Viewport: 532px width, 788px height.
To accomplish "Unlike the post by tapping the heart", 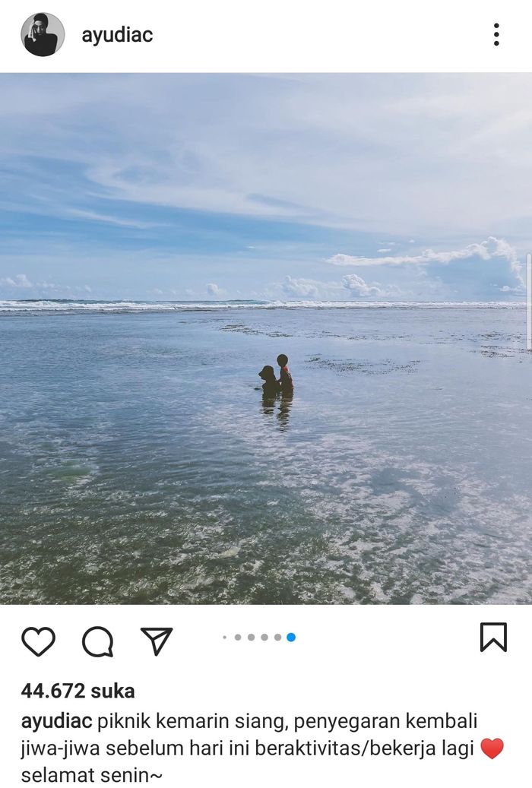I will click(x=40, y=641).
